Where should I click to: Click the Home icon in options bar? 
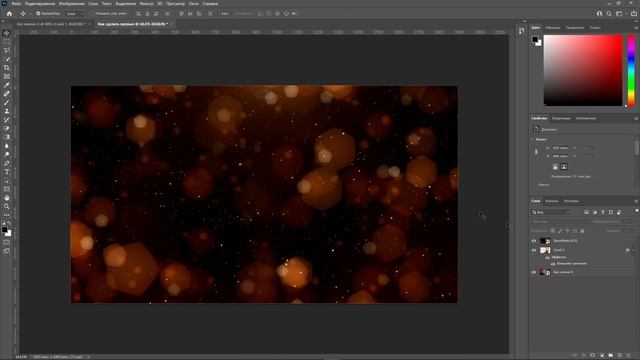9,13
